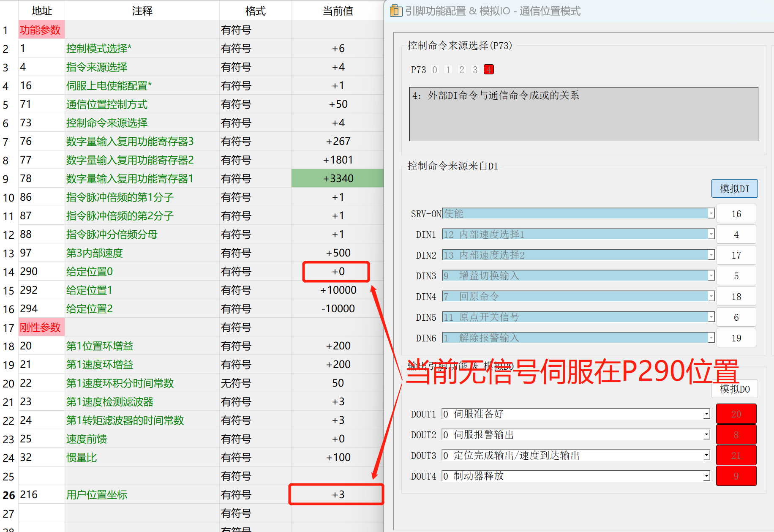Click the 格式 column header

click(x=255, y=11)
